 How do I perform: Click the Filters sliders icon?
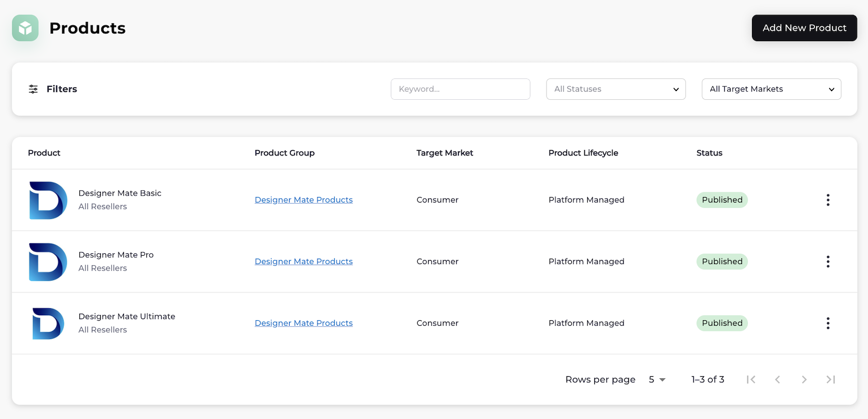click(x=33, y=89)
